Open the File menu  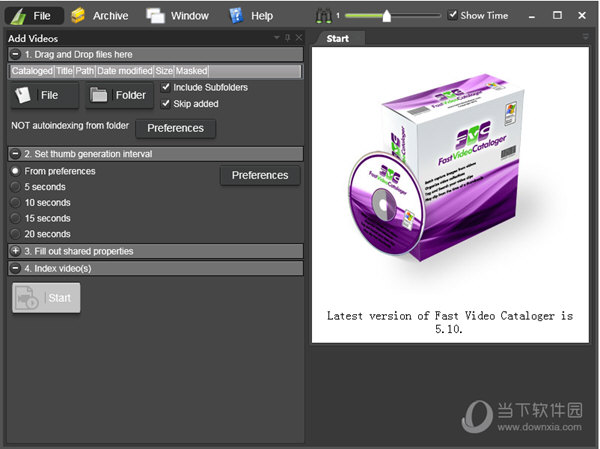(34, 16)
